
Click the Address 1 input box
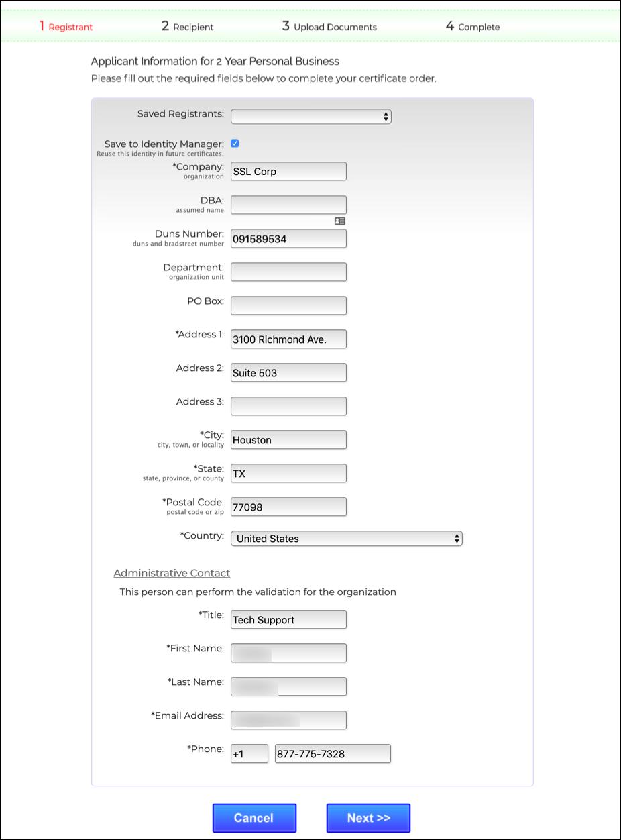(288, 339)
